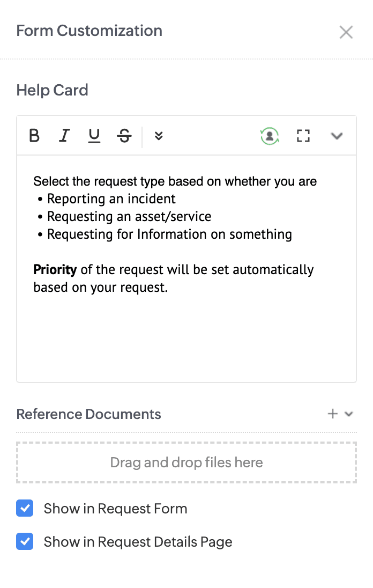This screenshot has width=373, height=588.
Task: Click the Drag and drop files area
Action: pos(186,462)
